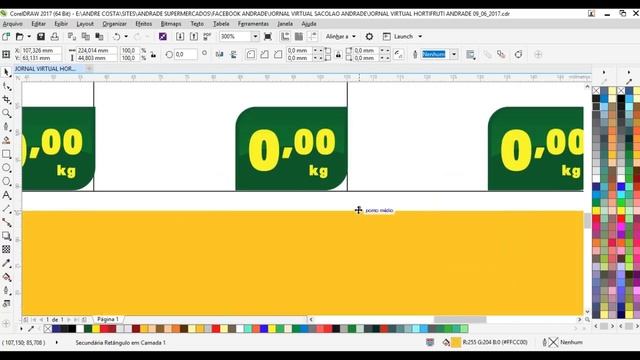Viewport: 640px width, 360px height.
Task: Open the Bitmaps menu
Action: coord(171,24)
